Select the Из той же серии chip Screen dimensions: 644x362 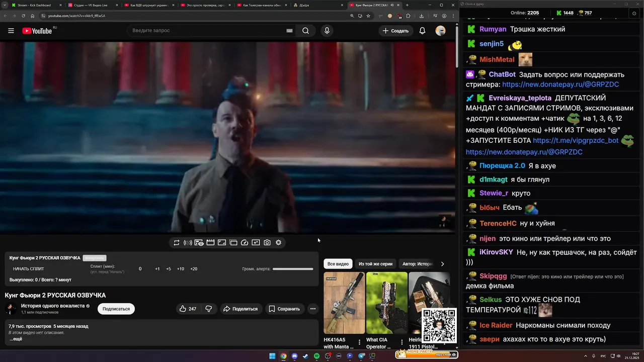click(375, 264)
